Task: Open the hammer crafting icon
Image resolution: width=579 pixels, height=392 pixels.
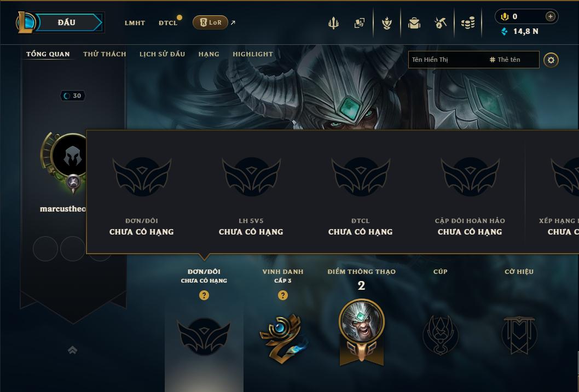Action: pos(441,23)
